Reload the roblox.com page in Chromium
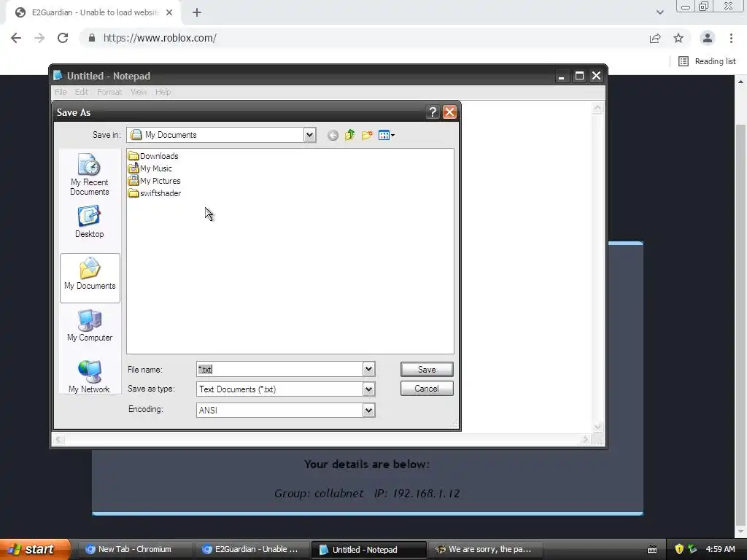The image size is (747, 560). 63,38
